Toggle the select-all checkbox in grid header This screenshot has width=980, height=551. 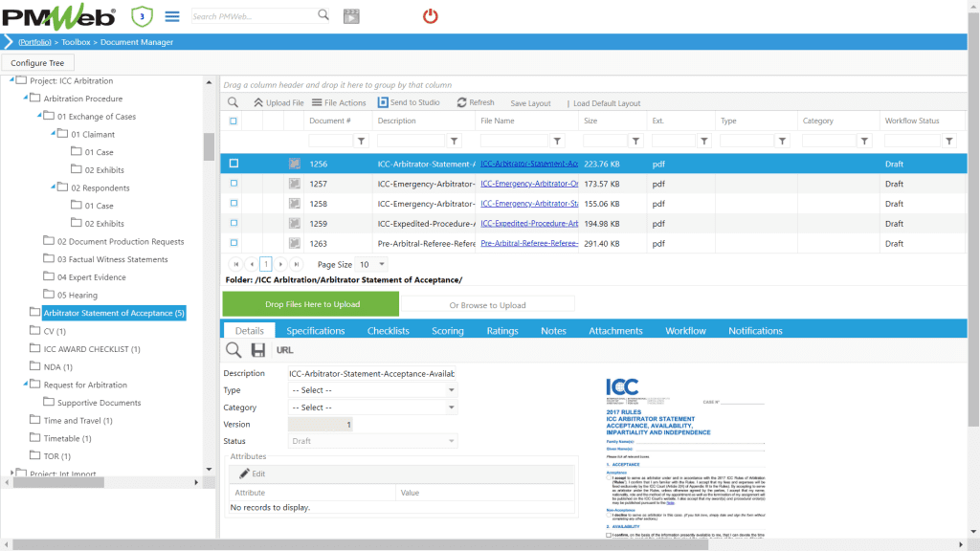point(234,121)
